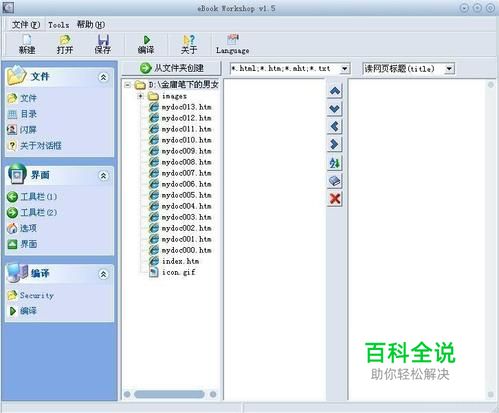Collapse the 界面 sidebar panel

coord(103,176)
